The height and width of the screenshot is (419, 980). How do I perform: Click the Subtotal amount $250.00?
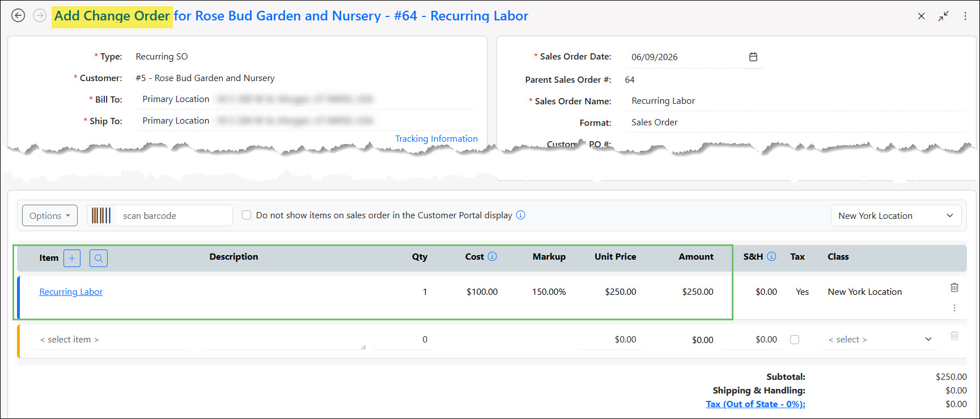(951, 376)
